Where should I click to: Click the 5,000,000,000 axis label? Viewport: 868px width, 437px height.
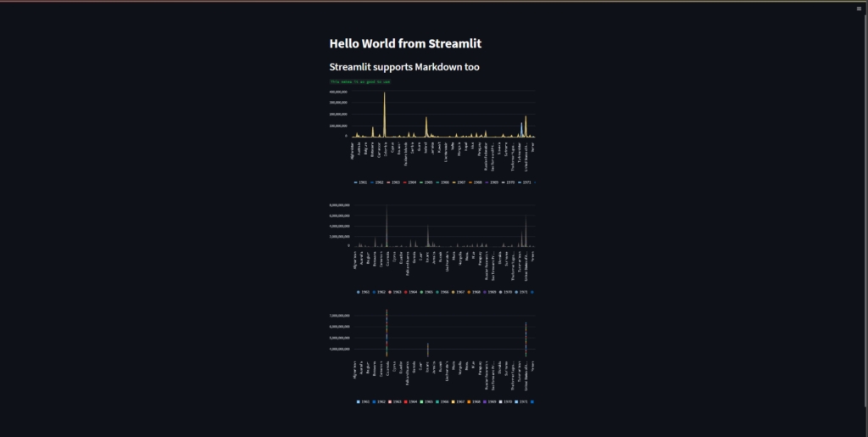click(x=339, y=338)
